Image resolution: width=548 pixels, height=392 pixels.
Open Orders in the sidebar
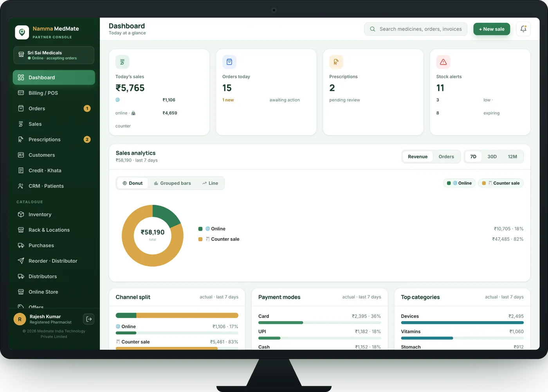click(54, 108)
